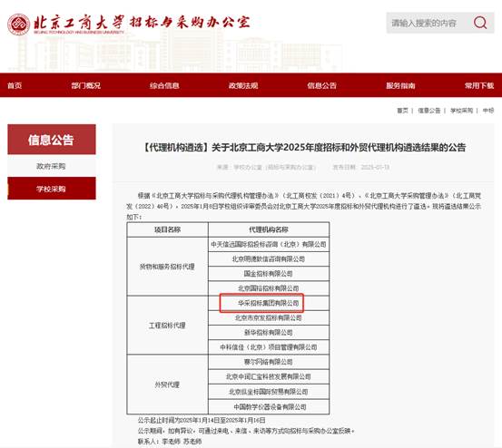Open the 综合信息 menu item

(164, 85)
